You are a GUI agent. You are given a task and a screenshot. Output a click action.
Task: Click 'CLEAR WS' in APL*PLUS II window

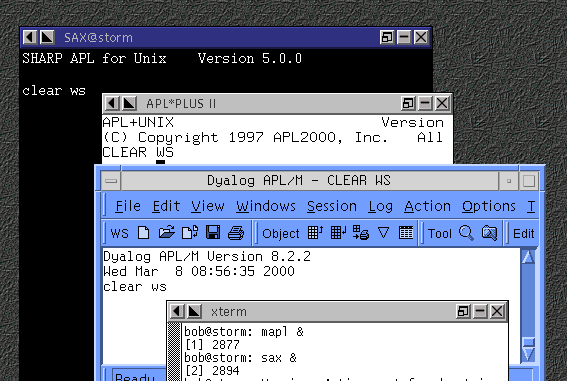pyautogui.click(x=138, y=152)
